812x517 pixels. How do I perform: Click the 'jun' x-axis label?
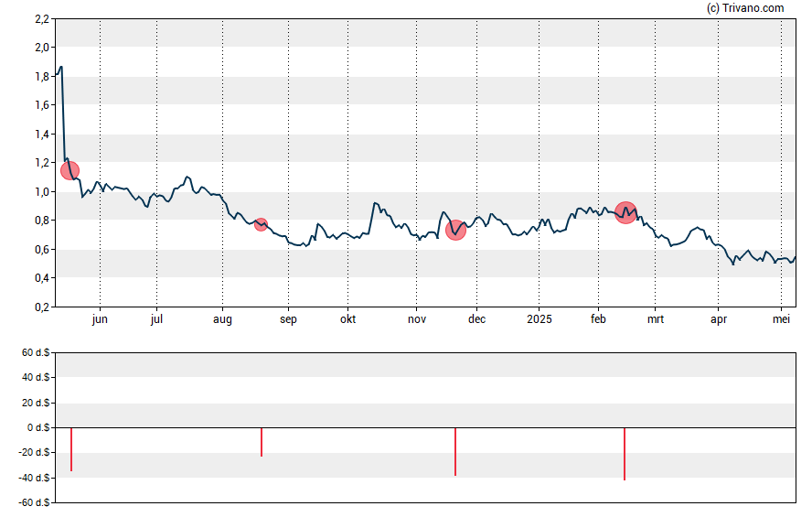[100, 319]
